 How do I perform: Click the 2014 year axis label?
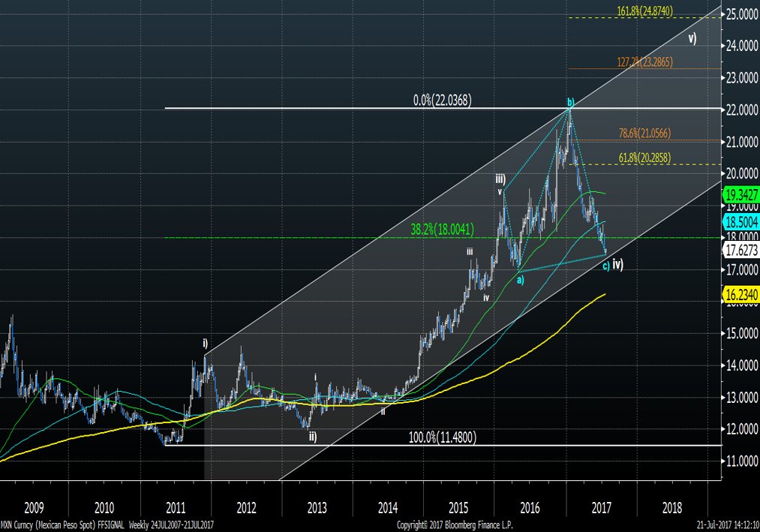tap(388, 508)
